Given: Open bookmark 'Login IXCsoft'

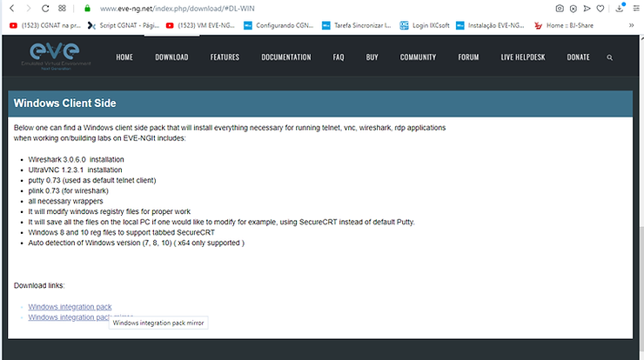Looking at the screenshot, I should click(425, 25).
